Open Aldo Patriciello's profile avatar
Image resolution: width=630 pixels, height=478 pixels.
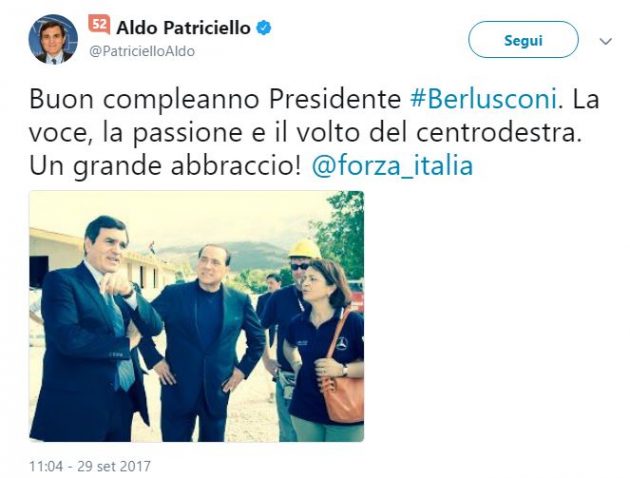point(53,39)
